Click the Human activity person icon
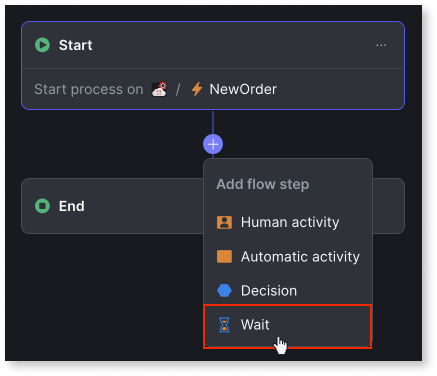 (224, 222)
